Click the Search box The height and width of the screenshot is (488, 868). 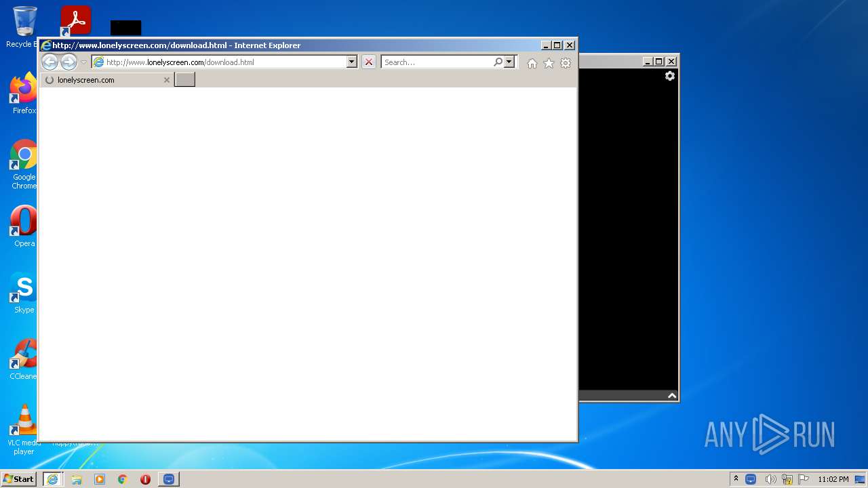[437, 62]
